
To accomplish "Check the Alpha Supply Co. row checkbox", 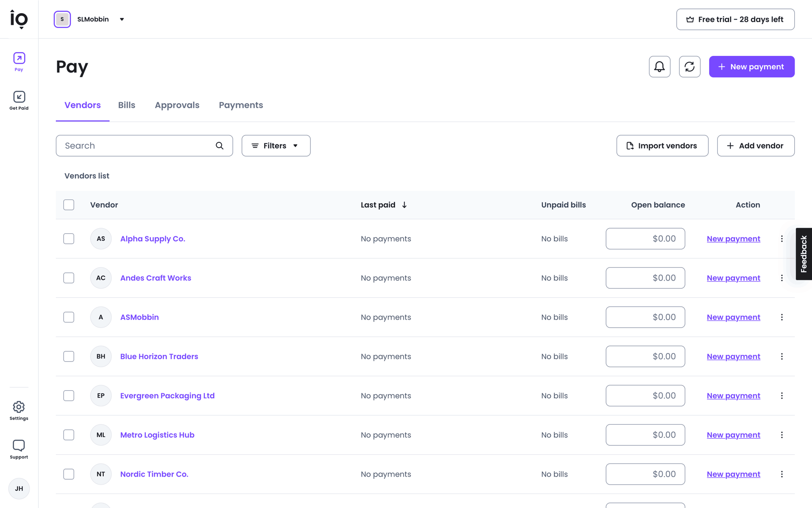I will (69, 239).
